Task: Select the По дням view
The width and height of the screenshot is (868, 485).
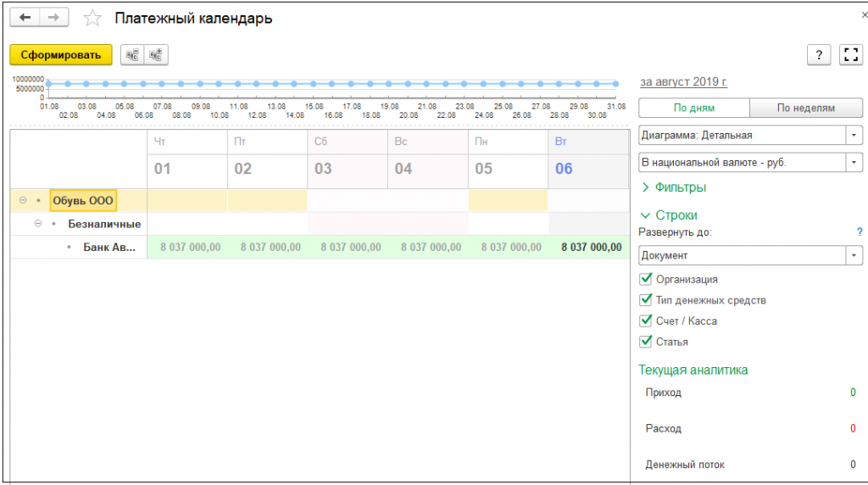Action: click(x=693, y=108)
